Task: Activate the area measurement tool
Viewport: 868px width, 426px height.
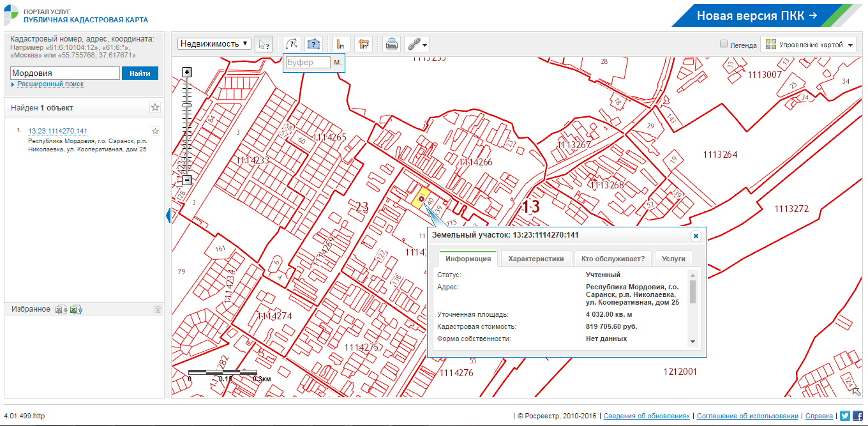Action: [363, 44]
